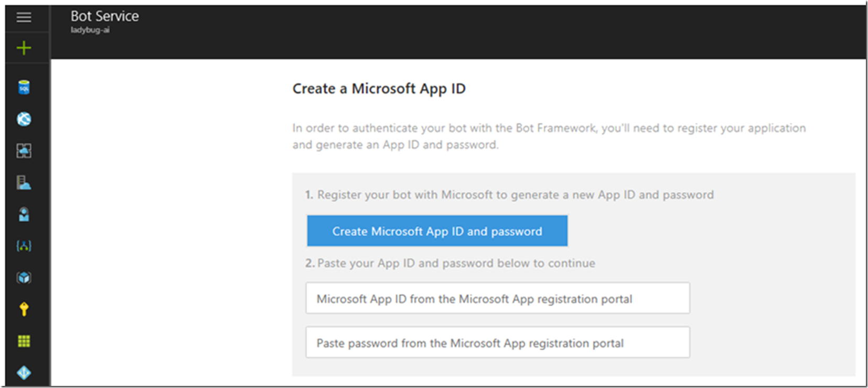Screen dimensions: 868x388
Task: Click the In order to authenticate description text
Action: pos(549,136)
